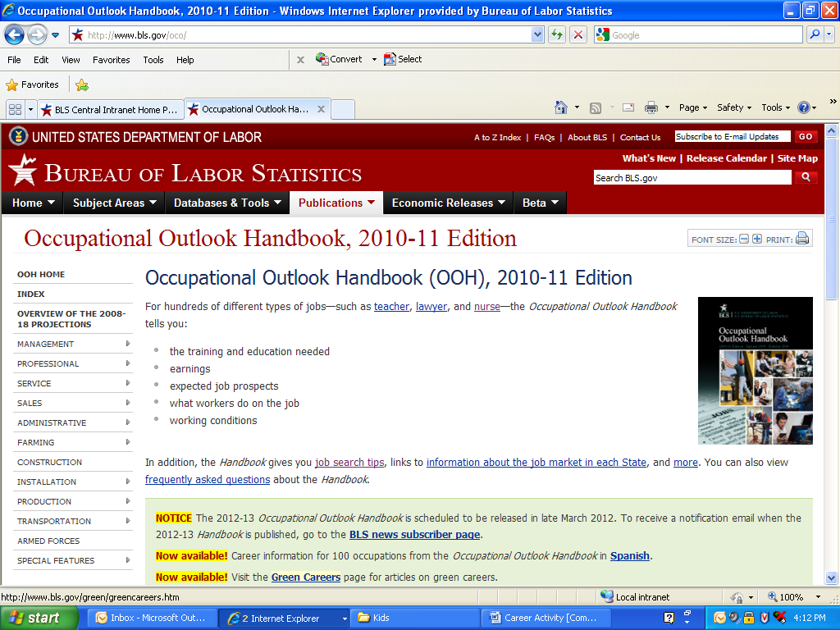Click the Add to Favorites Bar star icon
The height and width of the screenshot is (630, 840).
(82, 84)
